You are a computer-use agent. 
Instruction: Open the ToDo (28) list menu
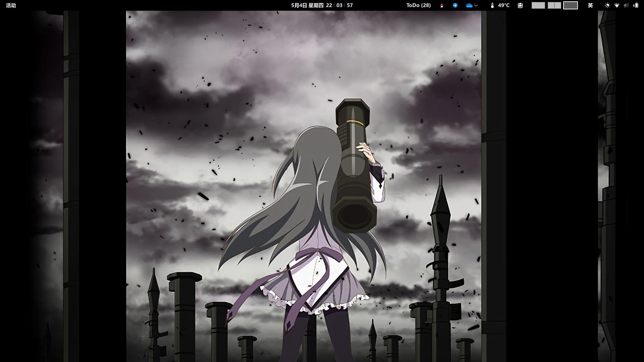[418, 5]
